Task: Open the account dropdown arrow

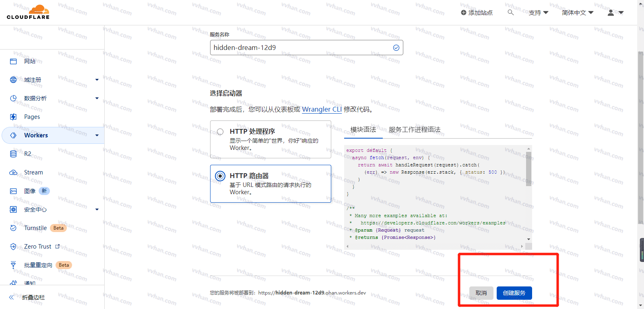Action: click(621, 13)
